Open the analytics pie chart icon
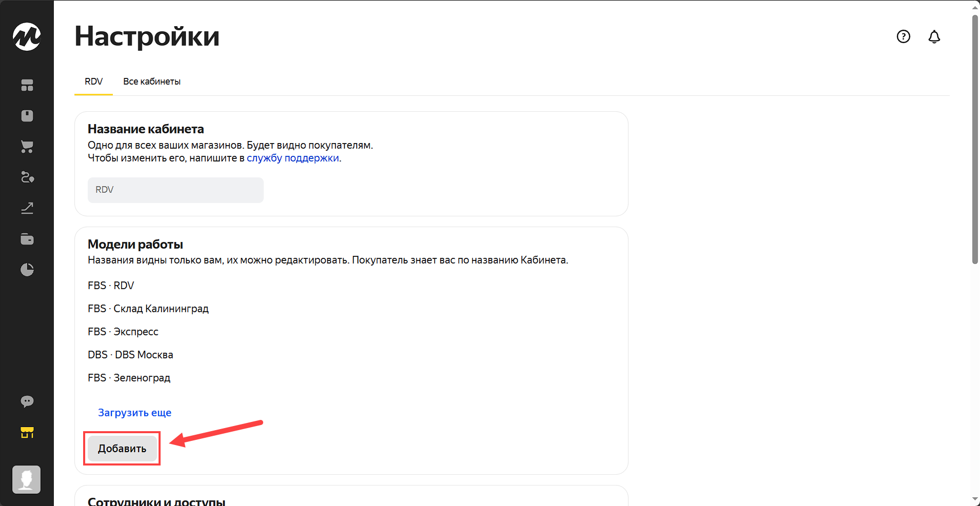 [x=27, y=270]
